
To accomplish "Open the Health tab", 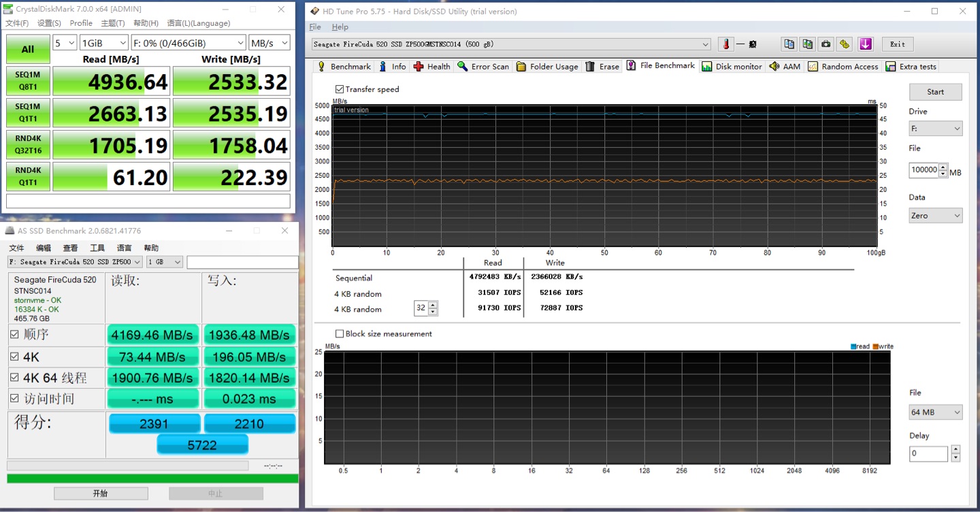I will click(x=432, y=67).
